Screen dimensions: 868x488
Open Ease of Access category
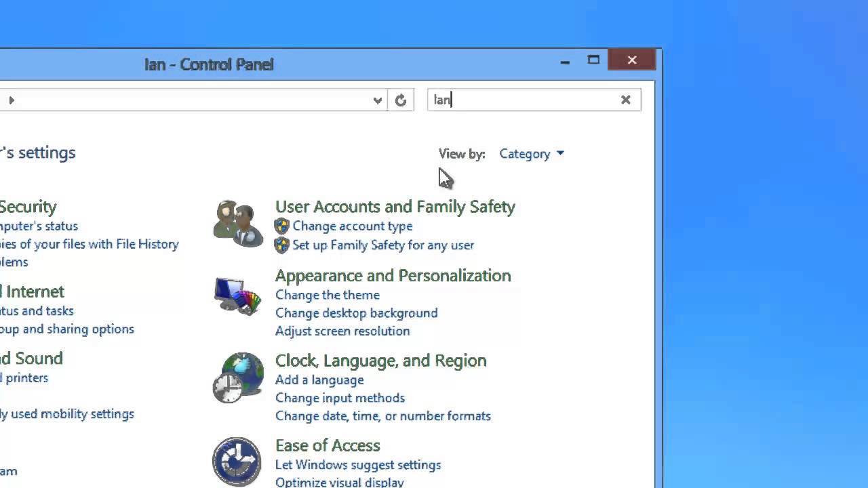click(328, 445)
